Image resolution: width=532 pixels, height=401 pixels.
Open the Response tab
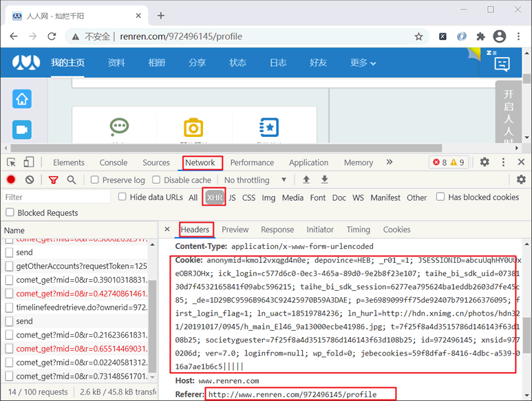coord(277,230)
